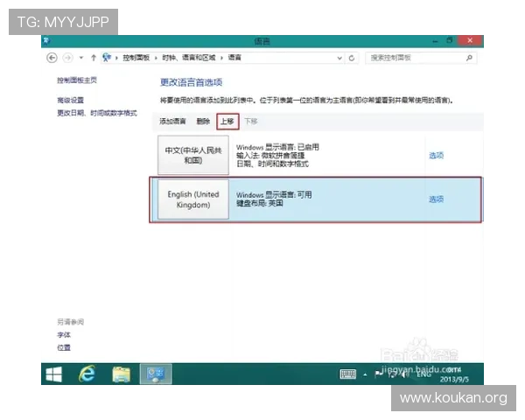Click the Control Panel taskbar icon
This screenshot has width=525, height=420.
(x=156, y=374)
